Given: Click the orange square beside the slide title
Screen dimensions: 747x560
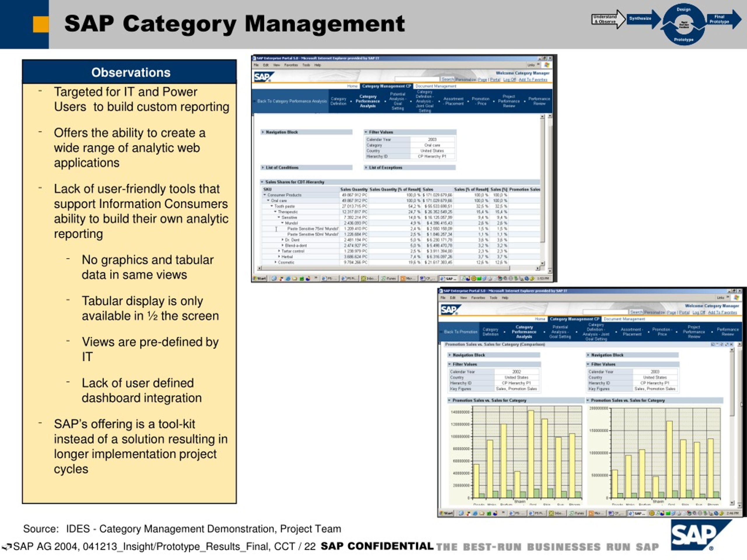Looking at the screenshot, I should coord(41,24).
